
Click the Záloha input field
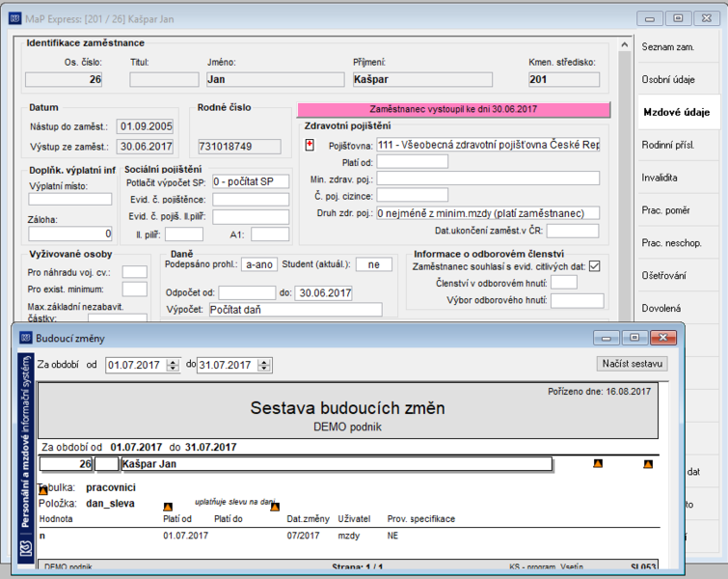tap(70, 234)
